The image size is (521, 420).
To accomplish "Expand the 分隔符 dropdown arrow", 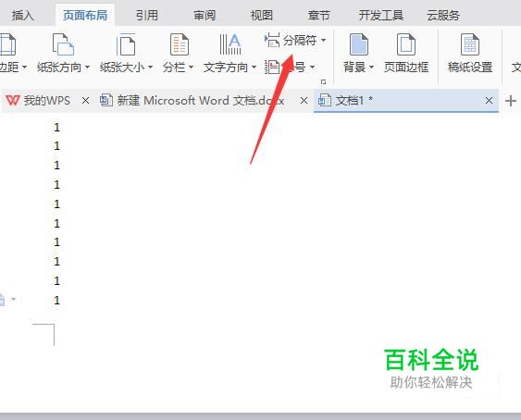I will pos(323,41).
